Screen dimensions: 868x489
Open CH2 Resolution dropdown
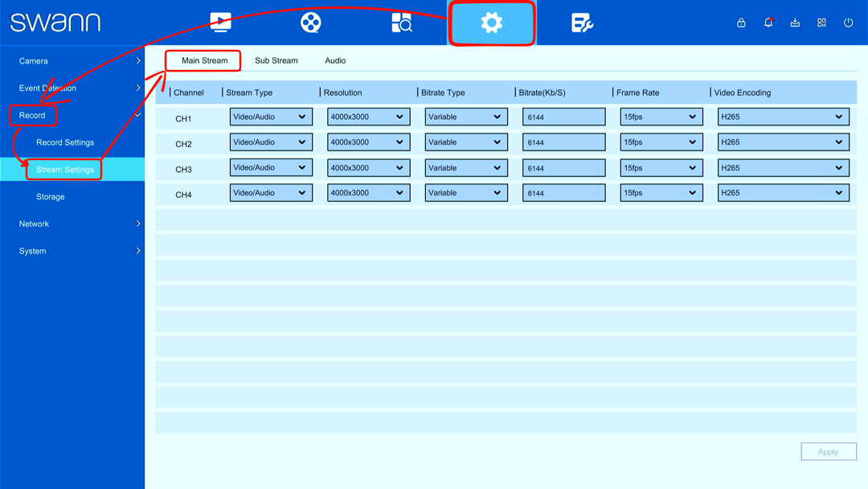[369, 142]
